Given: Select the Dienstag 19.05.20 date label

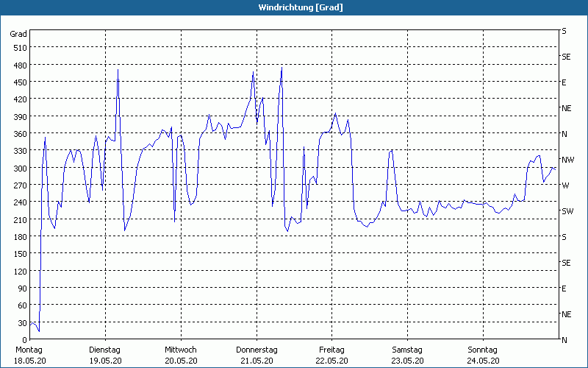Looking at the screenshot, I should [x=105, y=355].
